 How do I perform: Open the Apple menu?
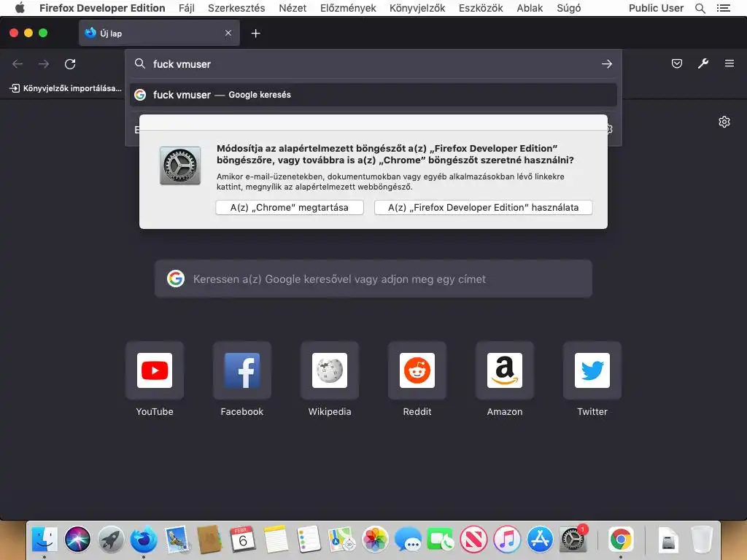tap(20, 7)
